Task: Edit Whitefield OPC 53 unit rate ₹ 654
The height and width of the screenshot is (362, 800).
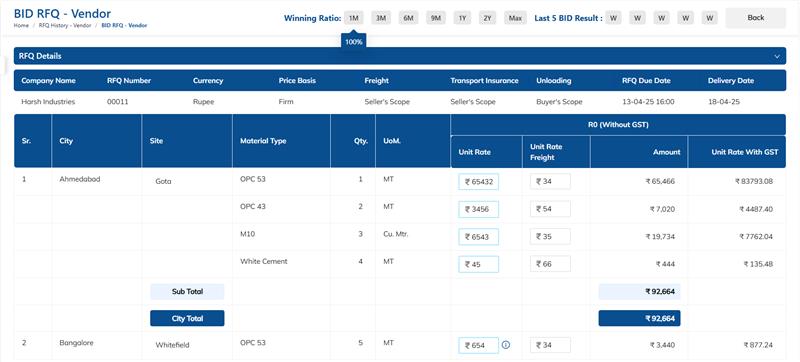Action: point(479,346)
